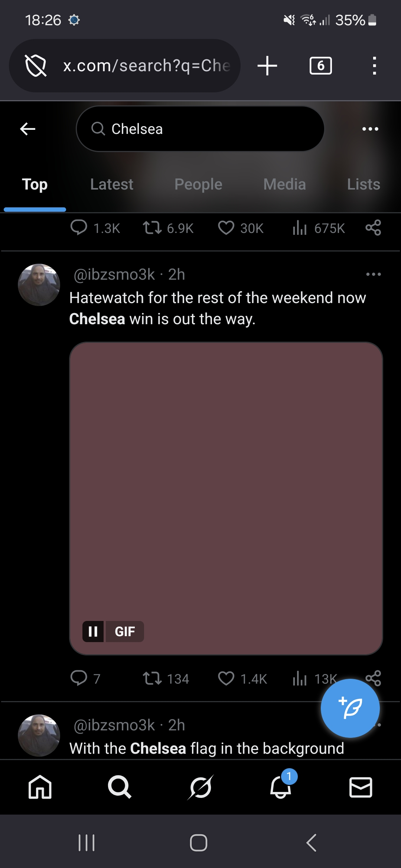This screenshot has width=401, height=868.
Task: Pause the playing GIF
Action: 93,631
